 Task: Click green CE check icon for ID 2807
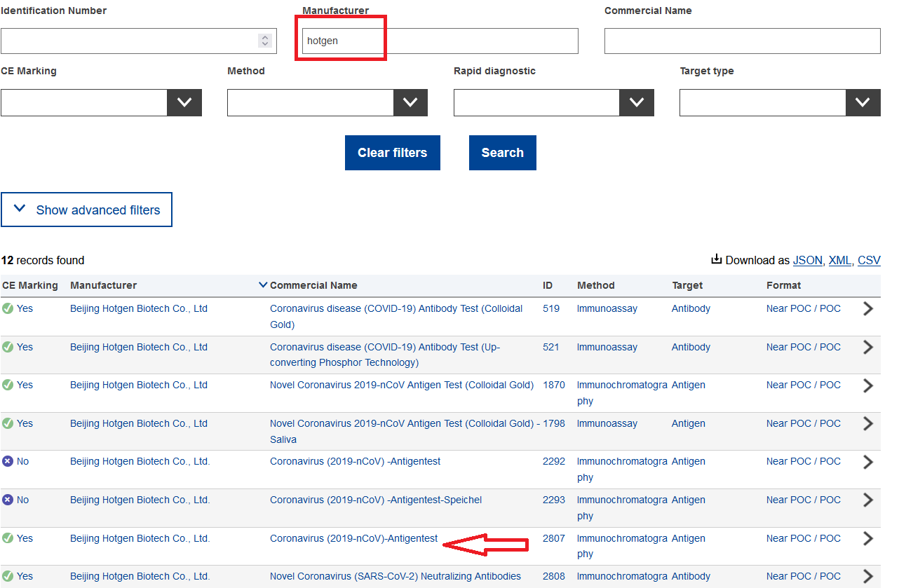[8, 538]
